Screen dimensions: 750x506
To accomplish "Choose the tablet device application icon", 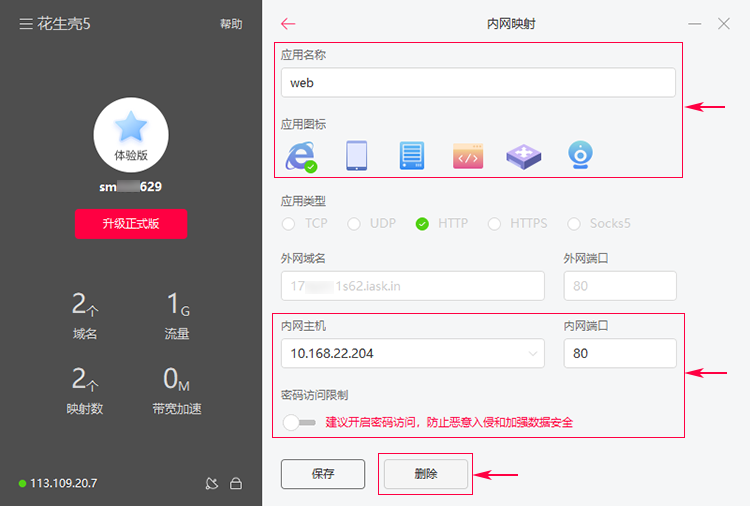I will point(357,155).
